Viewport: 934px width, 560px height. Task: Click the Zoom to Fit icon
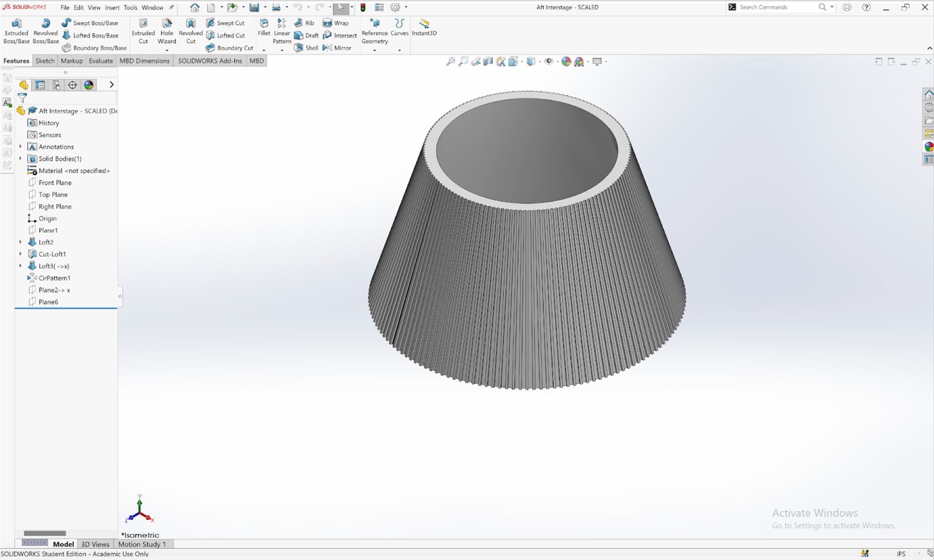(450, 61)
